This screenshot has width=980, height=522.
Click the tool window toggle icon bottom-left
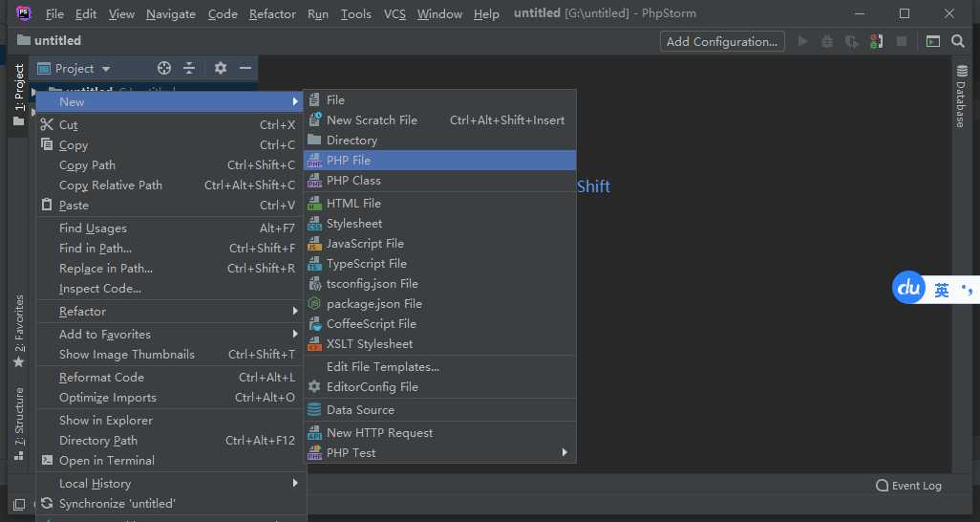tap(19, 504)
